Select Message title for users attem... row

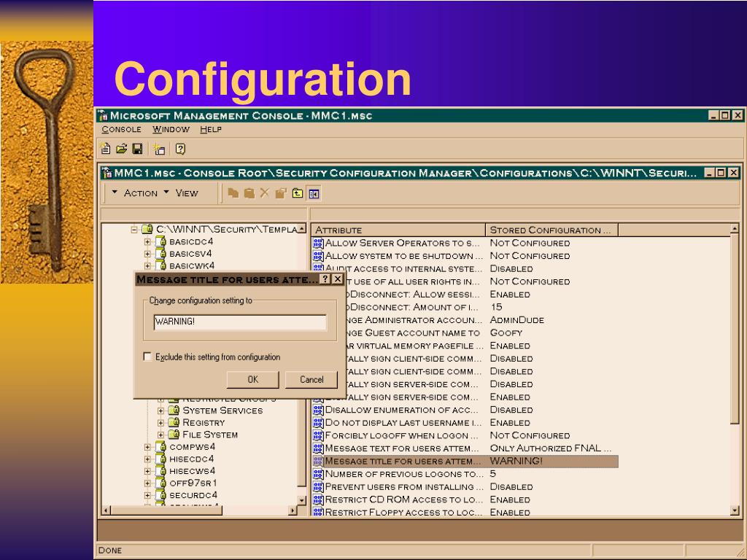pos(465,461)
